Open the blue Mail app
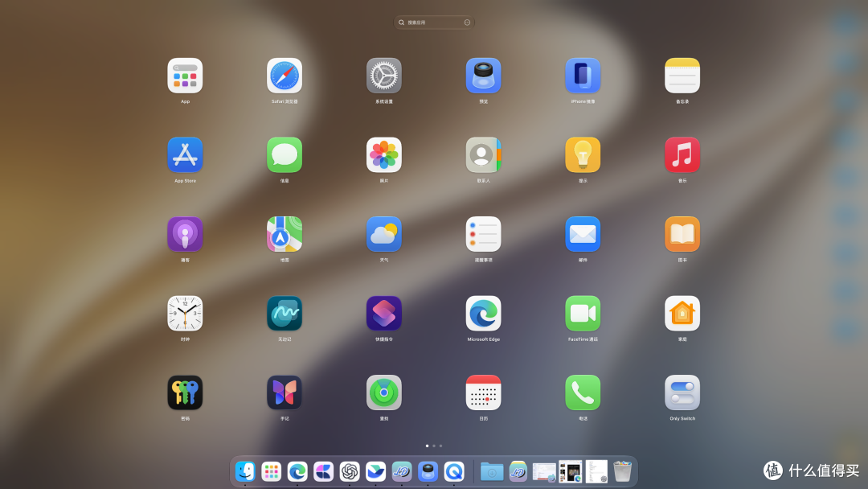Screen dimensions: 868x489 (583, 234)
